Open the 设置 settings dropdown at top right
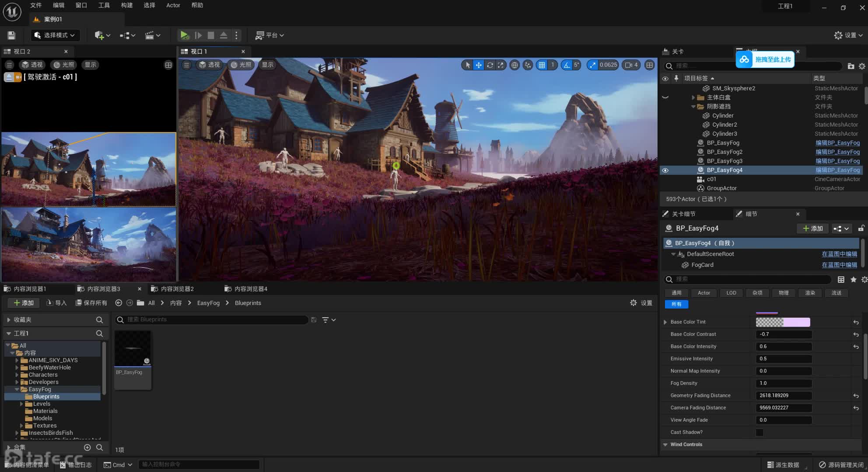The image size is (868, 472). coord(848,35)
